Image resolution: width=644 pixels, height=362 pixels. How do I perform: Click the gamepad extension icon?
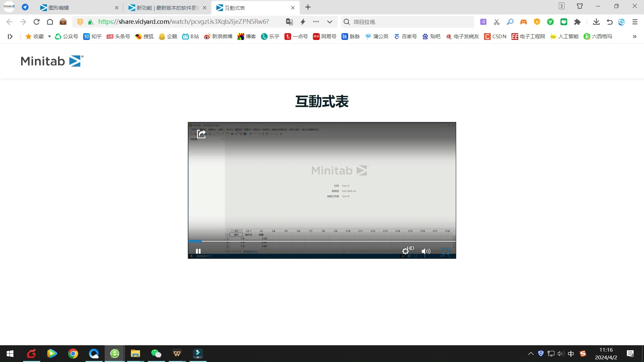tap(524, 22)
